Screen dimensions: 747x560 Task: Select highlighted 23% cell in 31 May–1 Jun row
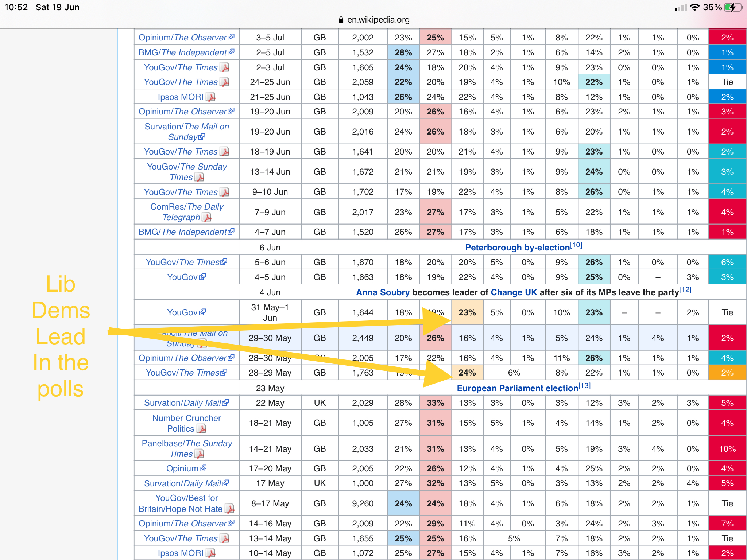pyautogui.click(x=467, y=312)
